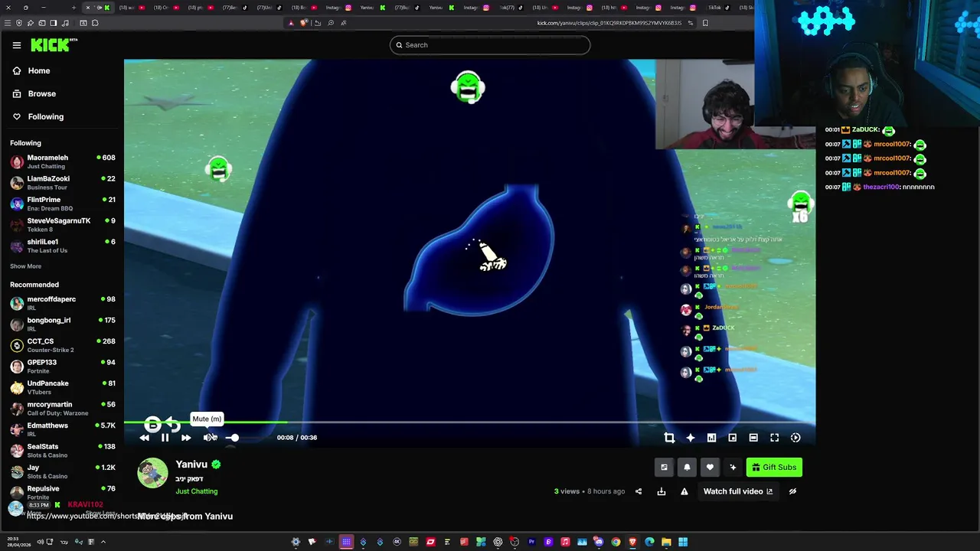980x551 pixels.
Task: Enter fullscreen mode
Action: click(775, 438)
